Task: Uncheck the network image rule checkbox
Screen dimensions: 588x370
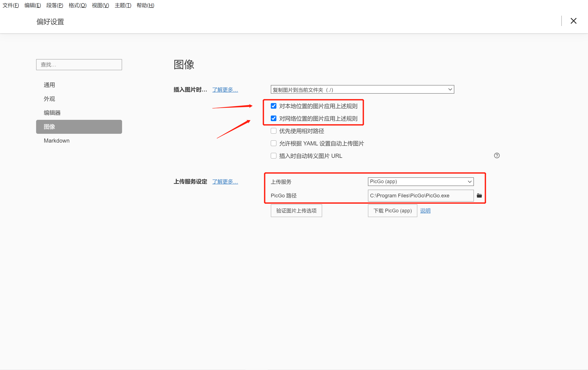Action: coord(274,118)
